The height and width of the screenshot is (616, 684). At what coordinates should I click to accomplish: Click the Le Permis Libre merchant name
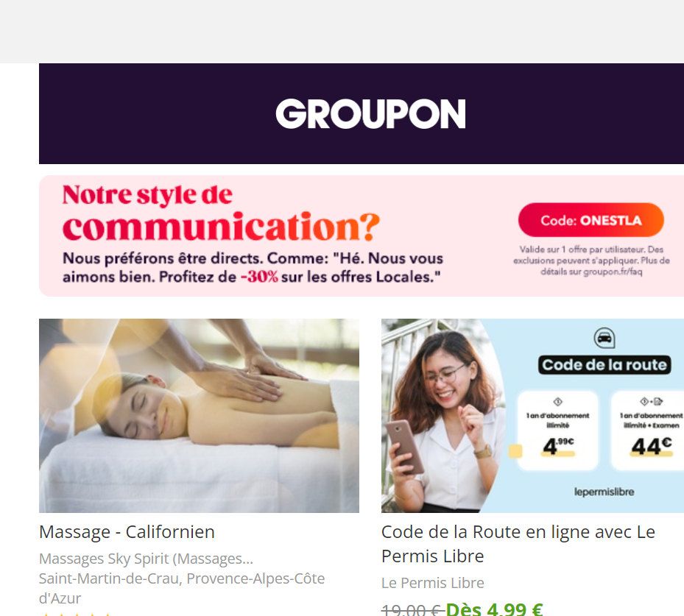pos(433,583)
